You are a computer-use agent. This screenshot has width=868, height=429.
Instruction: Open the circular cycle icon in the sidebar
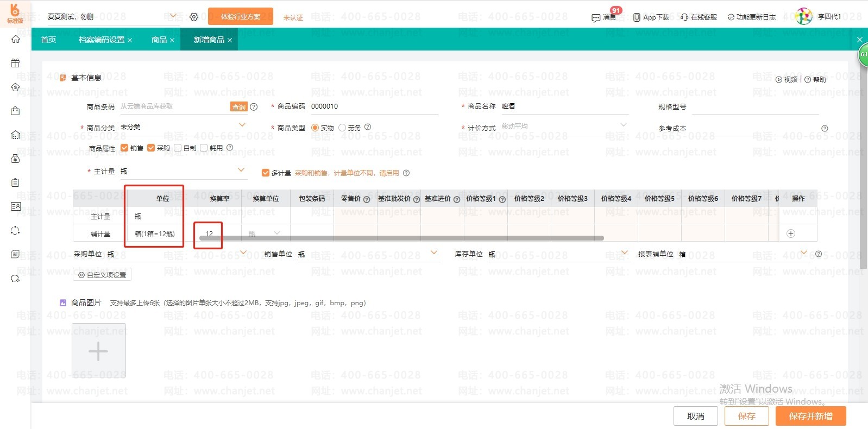tap(15, 230)
